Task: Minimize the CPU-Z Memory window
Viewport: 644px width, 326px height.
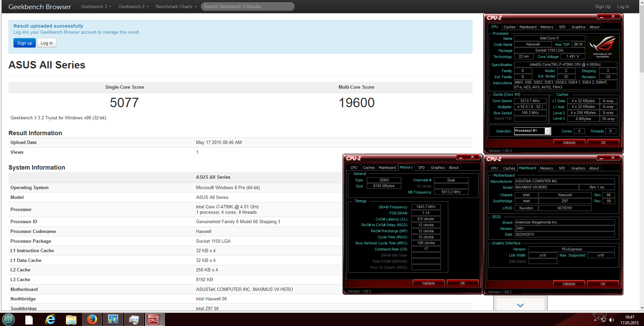Action: (x=461, y=157)
